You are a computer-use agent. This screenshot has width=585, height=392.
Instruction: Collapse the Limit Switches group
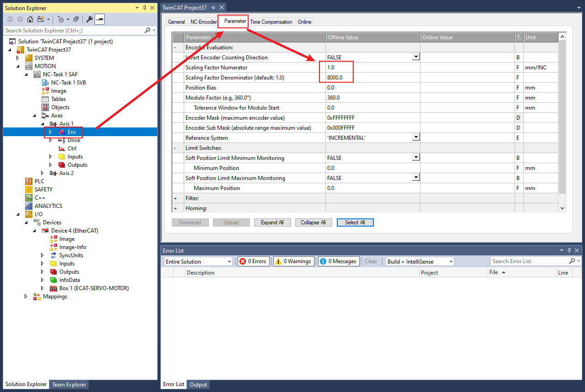(x=175, y=148)
